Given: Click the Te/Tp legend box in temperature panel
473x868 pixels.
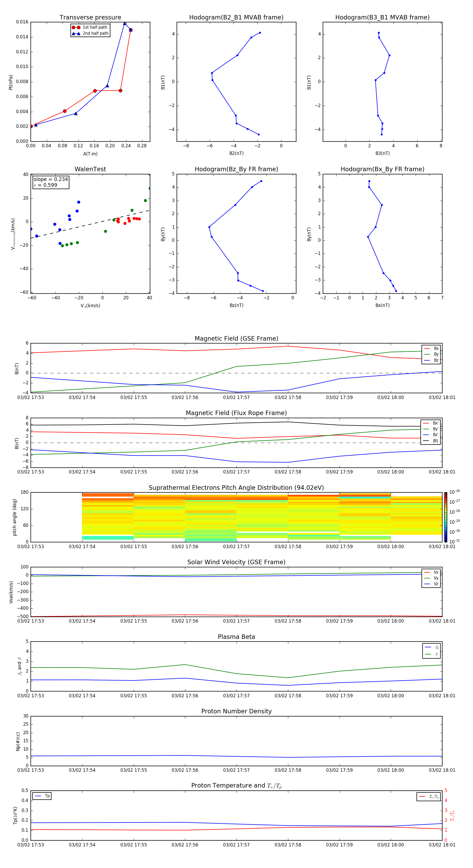Looking at the screenshot, I should click(x=429, y=796).
